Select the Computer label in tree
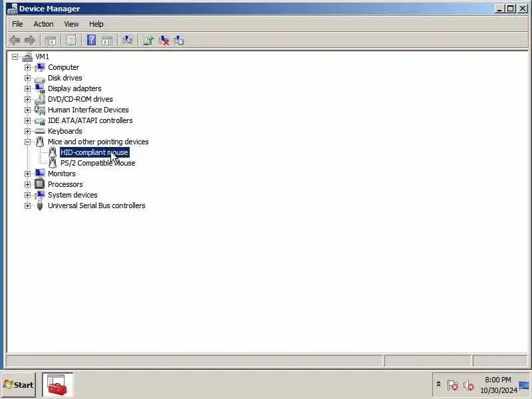532x399 pixels. (x=63, y=67)
